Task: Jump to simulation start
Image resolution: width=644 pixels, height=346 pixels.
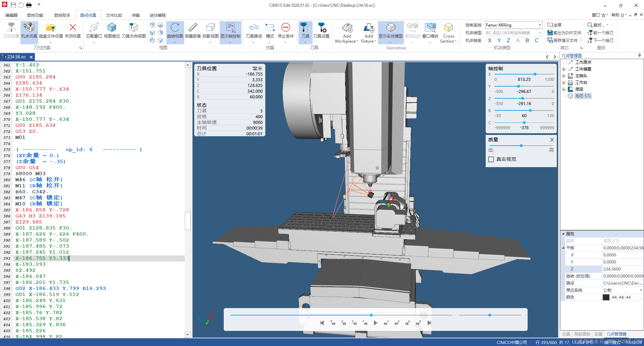Action: tap(322, 323)
